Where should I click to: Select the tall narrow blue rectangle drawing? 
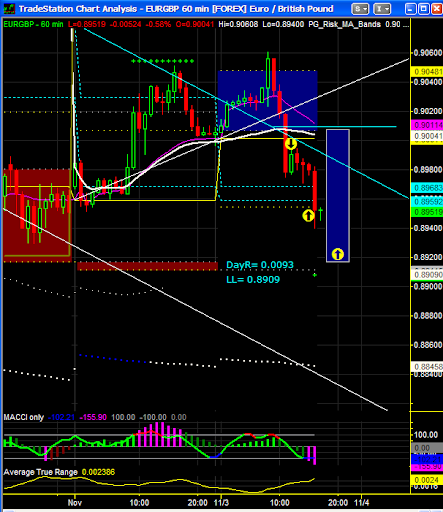[338, 196]
